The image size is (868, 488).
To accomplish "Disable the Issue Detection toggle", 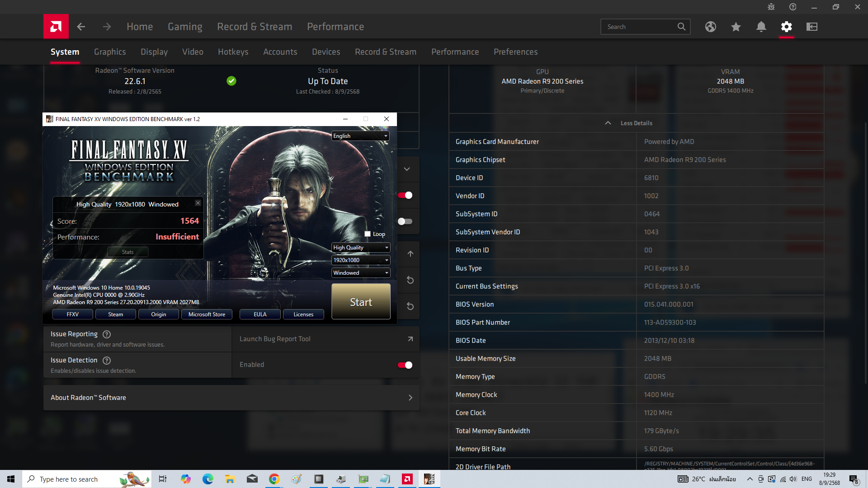I will pos(405,365).
